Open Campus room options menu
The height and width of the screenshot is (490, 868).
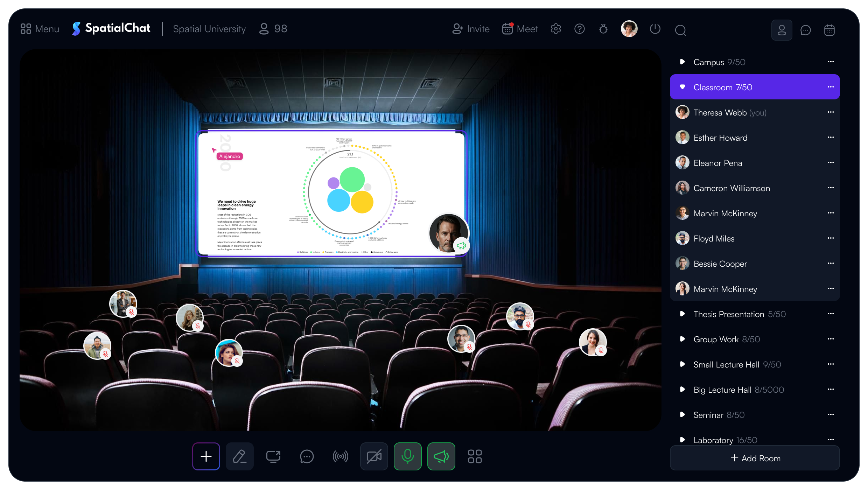point(831,62)
